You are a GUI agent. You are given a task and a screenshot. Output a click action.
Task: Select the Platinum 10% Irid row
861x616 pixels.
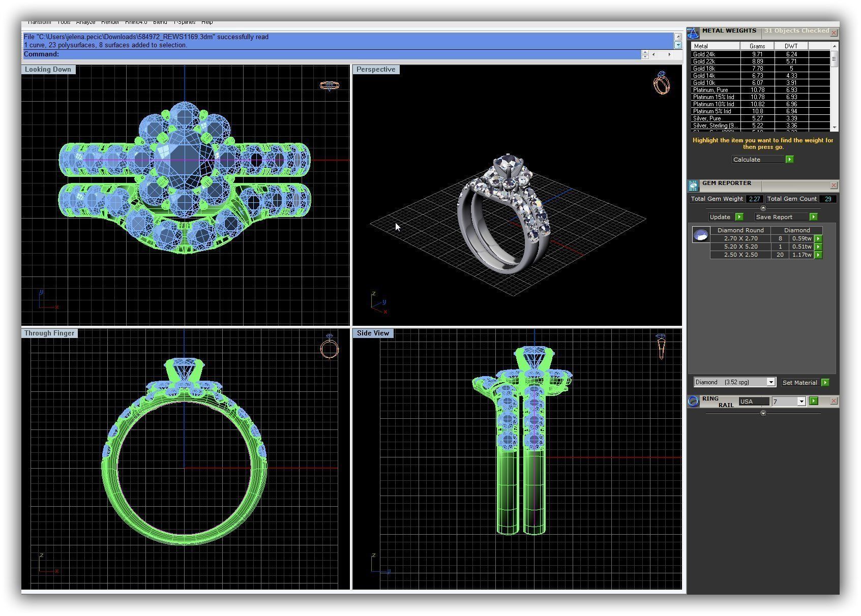[760, 104]
